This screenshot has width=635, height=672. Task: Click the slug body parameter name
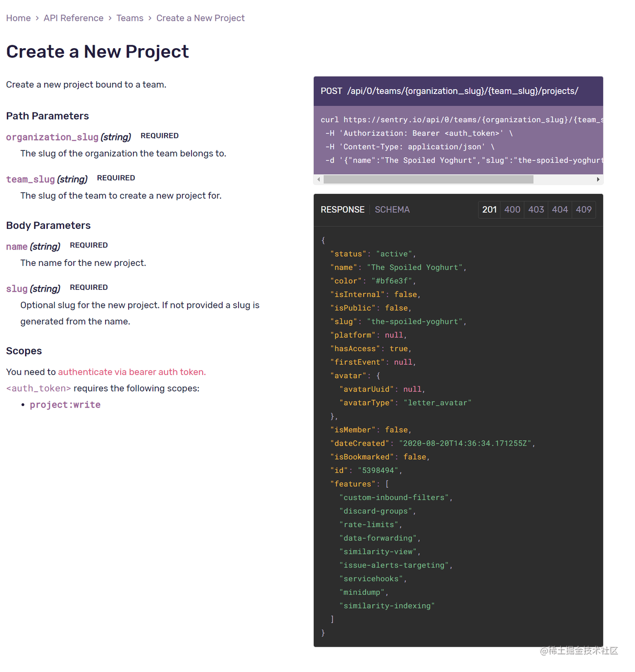17,289
